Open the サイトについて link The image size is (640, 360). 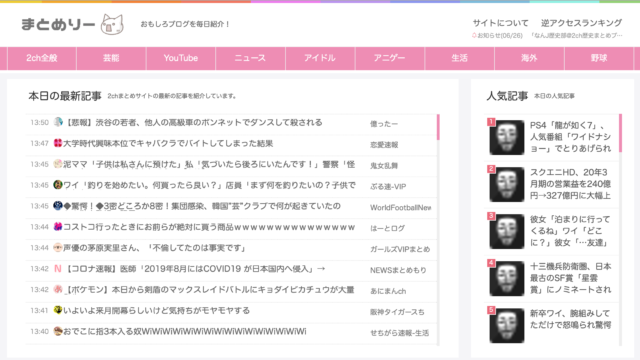click(500, 23)
